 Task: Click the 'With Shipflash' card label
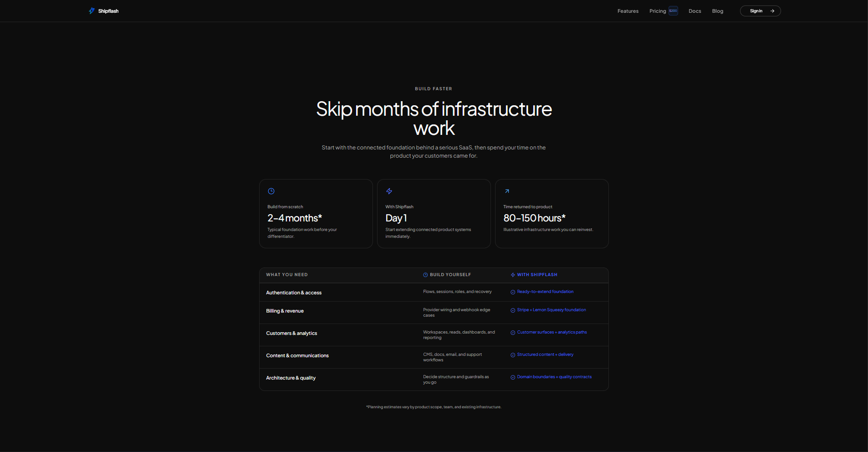tap(399, 207)
